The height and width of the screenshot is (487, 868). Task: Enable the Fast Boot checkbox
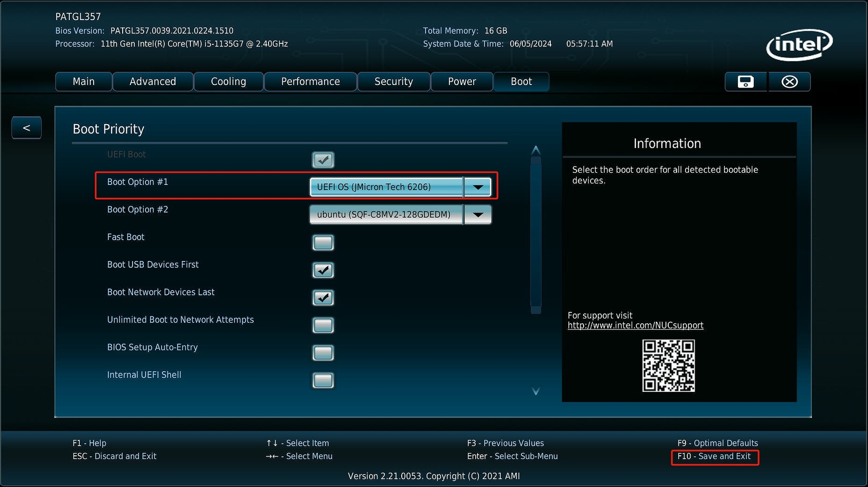[x=323, y=242]
